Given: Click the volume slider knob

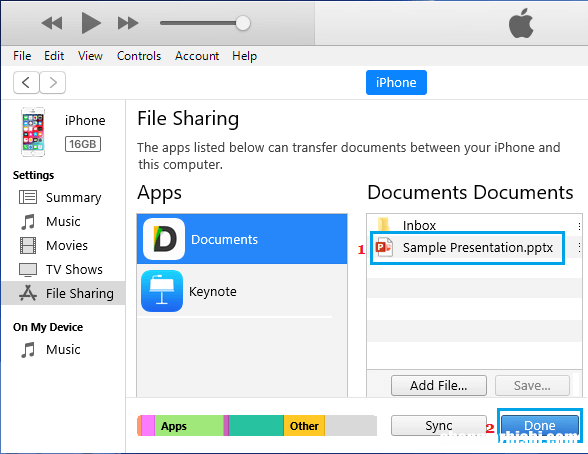Looking at the screenshot, I should (x=243, y=23).
